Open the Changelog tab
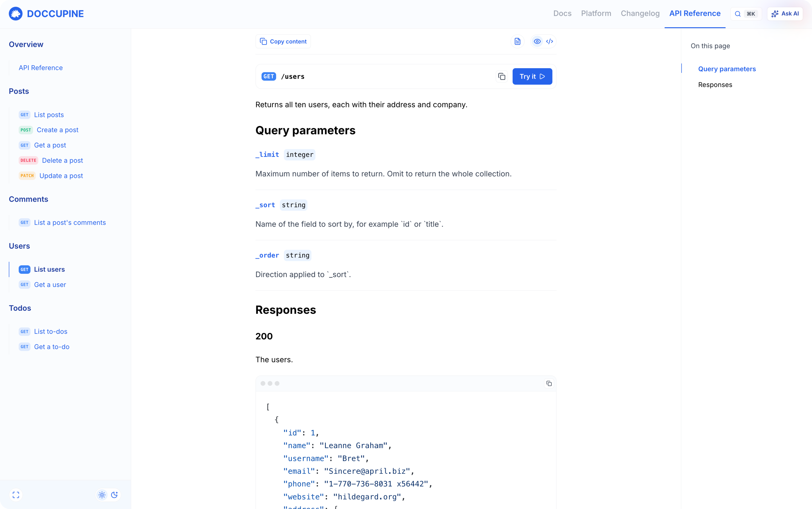 coord(640,13)
